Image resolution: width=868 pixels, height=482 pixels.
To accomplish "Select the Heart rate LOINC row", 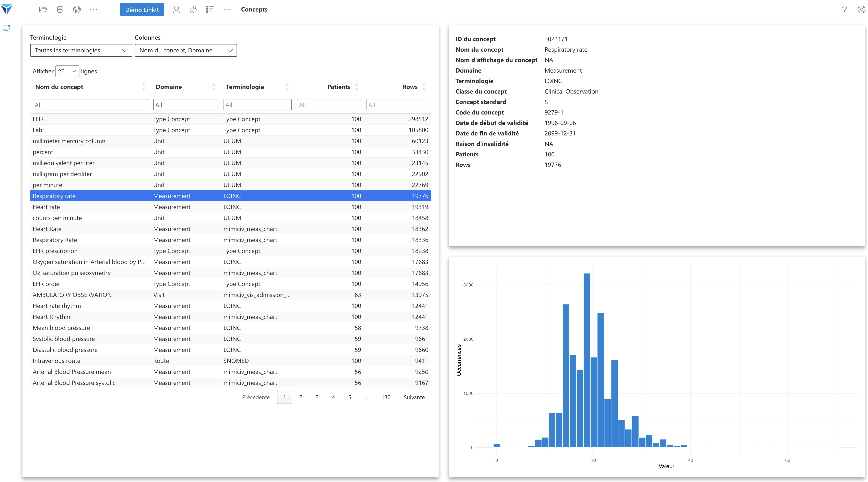I will tap(230, 207).
